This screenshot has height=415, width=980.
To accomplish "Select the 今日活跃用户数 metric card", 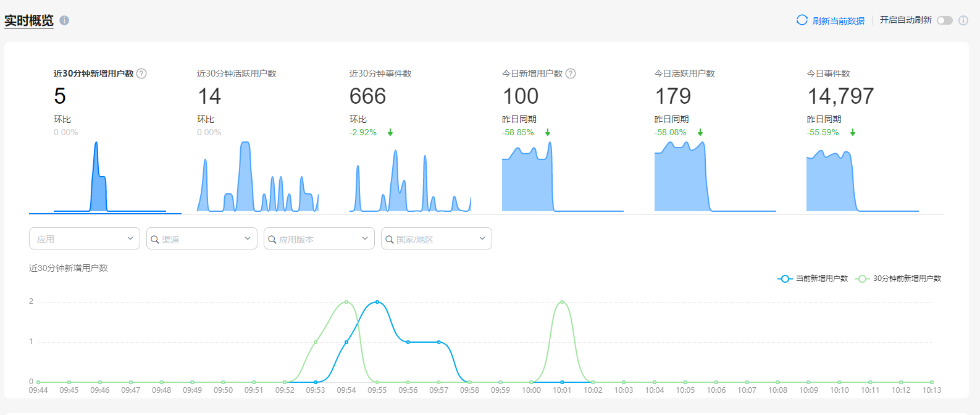I will point(685,73).
